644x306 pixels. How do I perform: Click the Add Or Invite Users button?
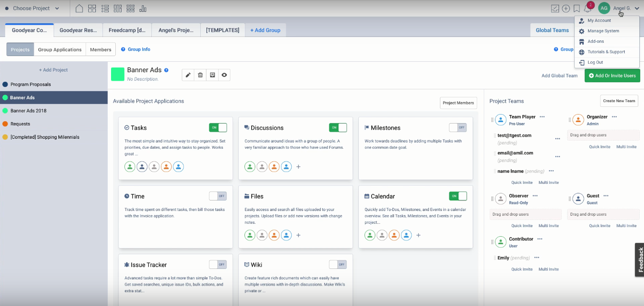click(x=612, y=76)
